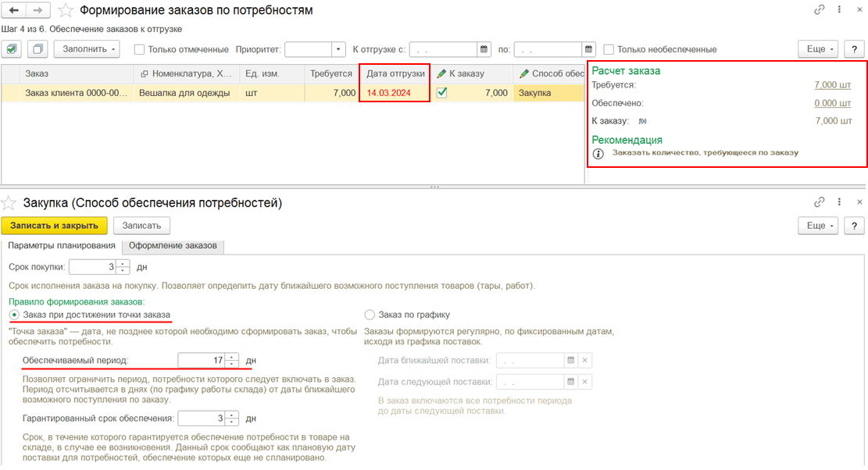Clear 'Дата следующей поставки' field
Screen dimensions: 868x470
[x=584, y=382]
